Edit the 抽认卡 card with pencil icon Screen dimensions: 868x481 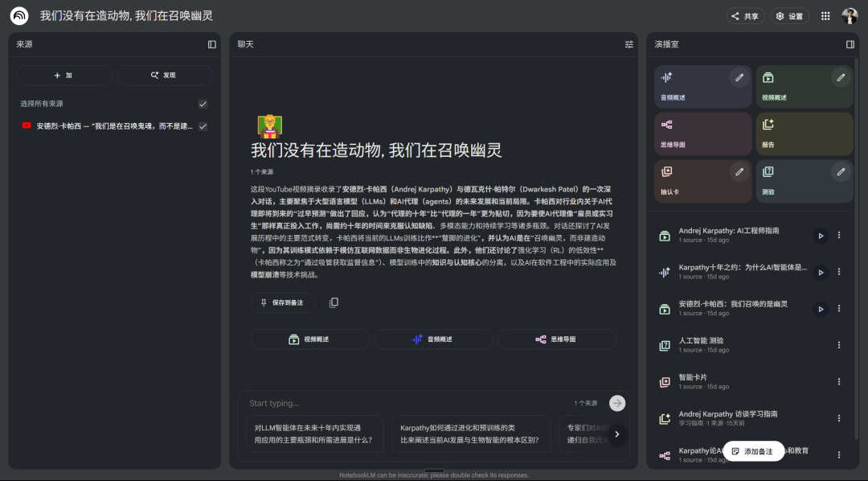click(739, 172)
